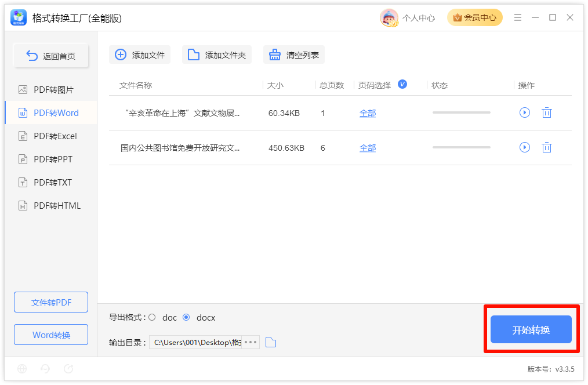
Task: Click 大小 column header
Action: [x=275, y=85]
